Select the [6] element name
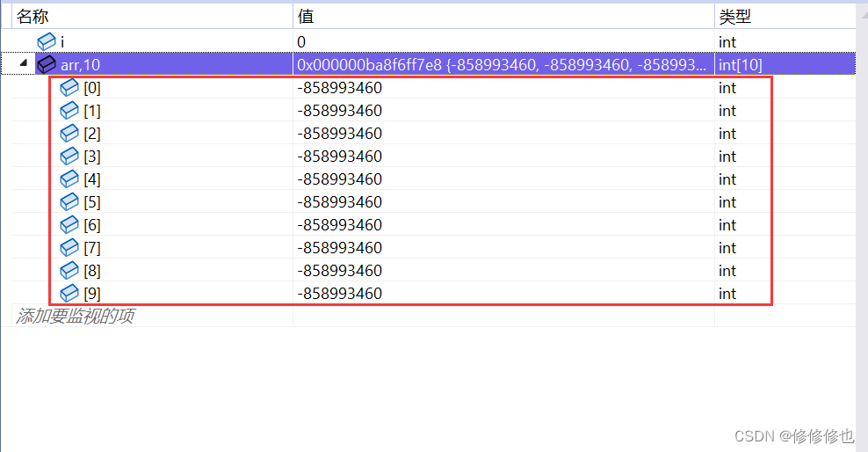The height and width of the screenshot is (452, 868). (x=92, y=225)
